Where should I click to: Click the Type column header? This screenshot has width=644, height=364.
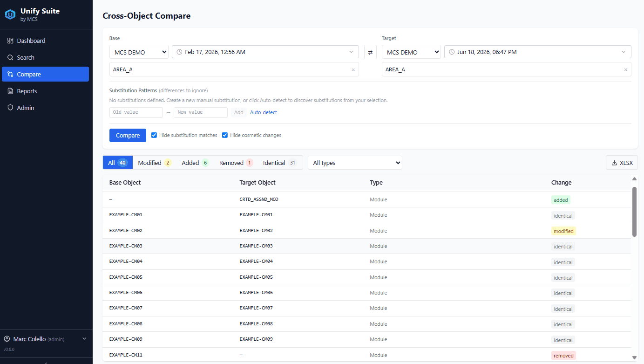[x=376, y=183]
